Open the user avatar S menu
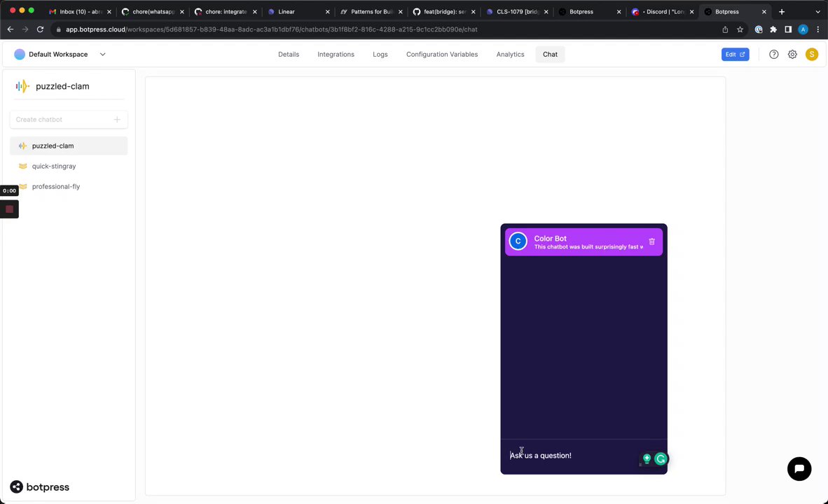The height and width of the screenshot is (504, 828). (812, 55)
